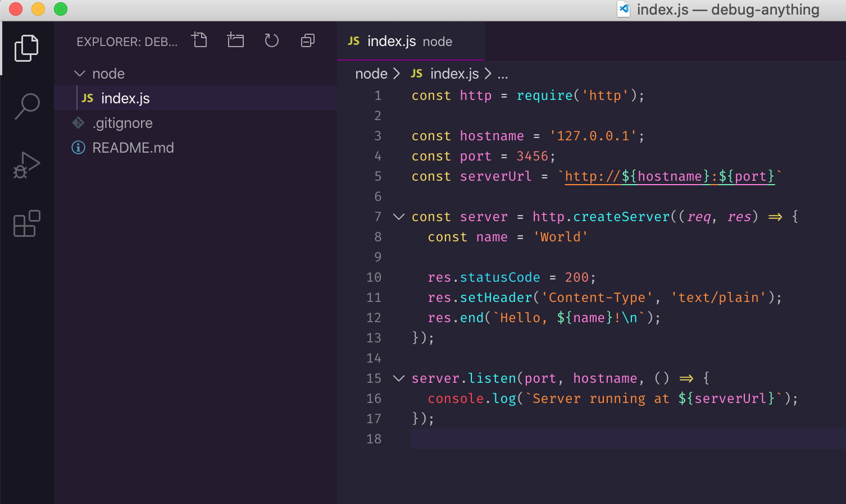Fold the createServer function at line 7
Screen dimensions: 846x504
tap(398, 217)
